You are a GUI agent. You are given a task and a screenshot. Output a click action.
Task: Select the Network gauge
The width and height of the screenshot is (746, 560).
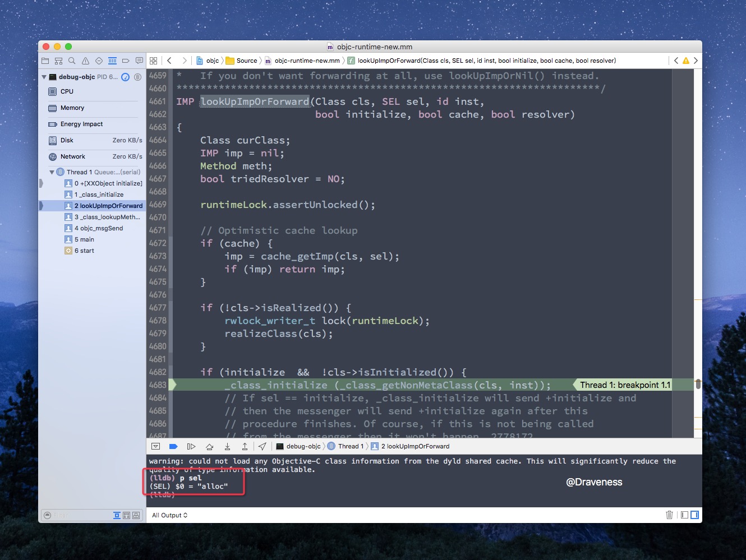[93, 156]
